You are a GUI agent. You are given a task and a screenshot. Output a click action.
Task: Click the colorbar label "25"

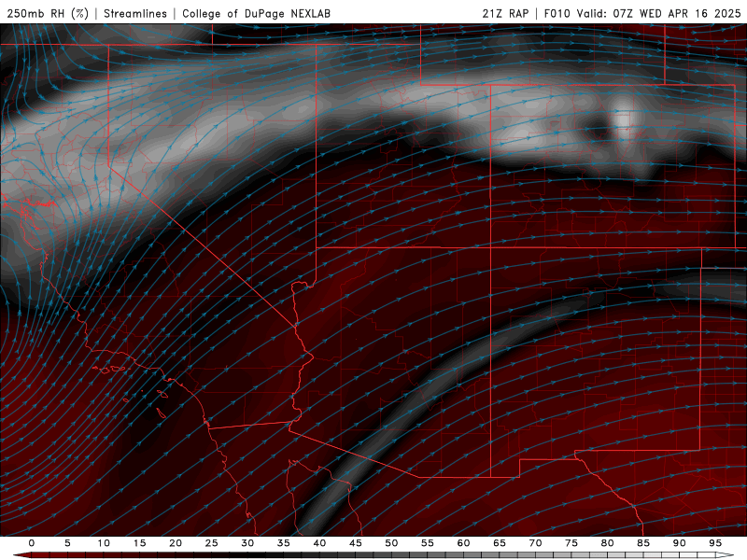(212, 543)
